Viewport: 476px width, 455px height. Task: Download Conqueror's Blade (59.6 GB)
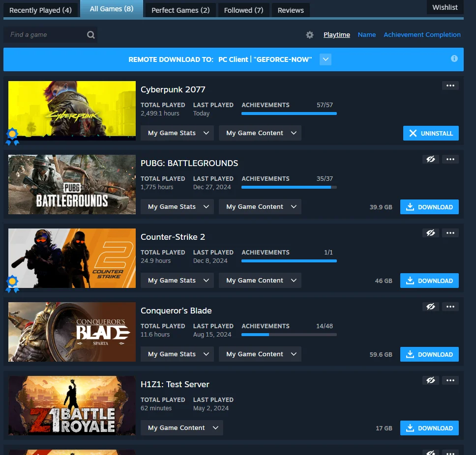coord(429,354)
